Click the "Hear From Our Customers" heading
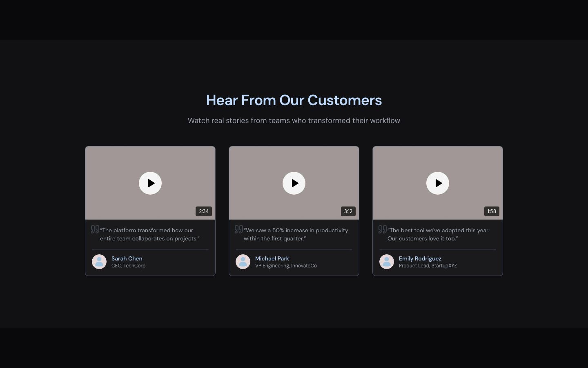 click(x=294, y=100)
